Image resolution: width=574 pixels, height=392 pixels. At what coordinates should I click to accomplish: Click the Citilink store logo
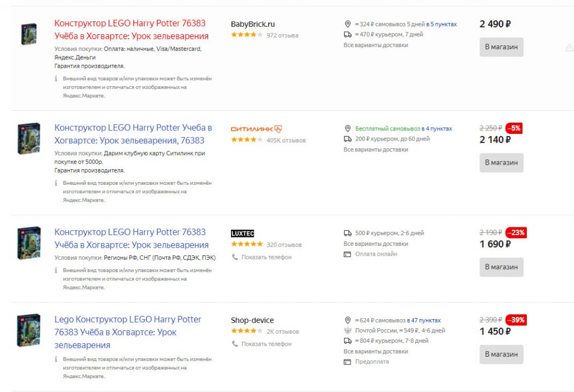click(x=256, y=129)
